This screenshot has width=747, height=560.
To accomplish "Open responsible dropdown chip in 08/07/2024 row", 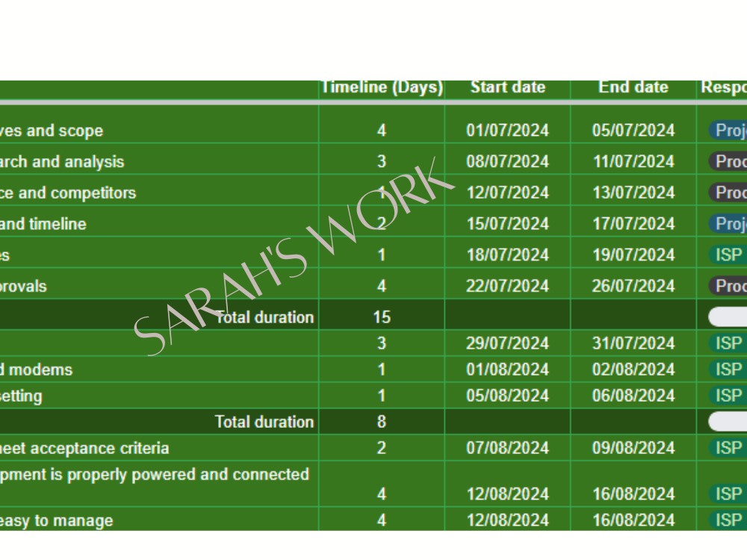I will pyautogui.click(x=728, y=161).
